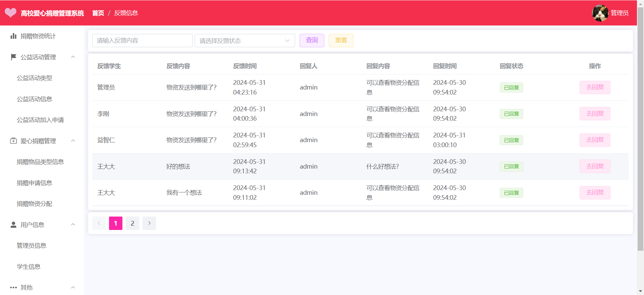644x295 pixels.
Task: Click the 管理员 cell in the feedback table
Action: pos(106,87)
